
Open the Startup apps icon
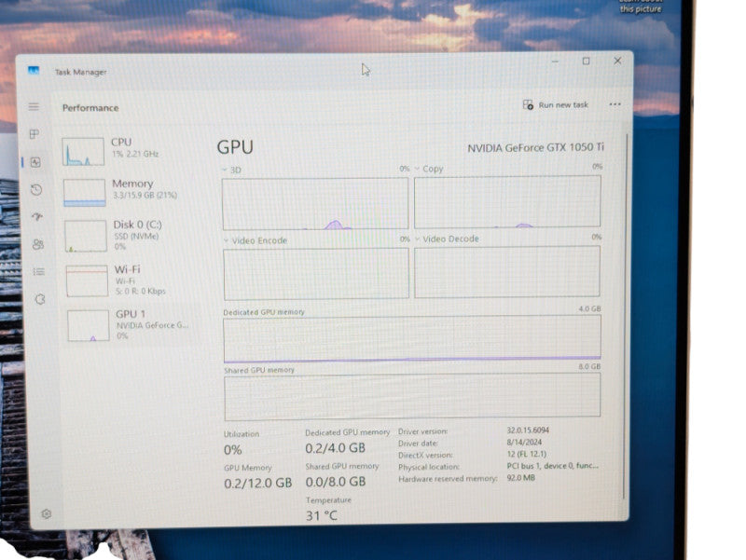pos(37,217)
